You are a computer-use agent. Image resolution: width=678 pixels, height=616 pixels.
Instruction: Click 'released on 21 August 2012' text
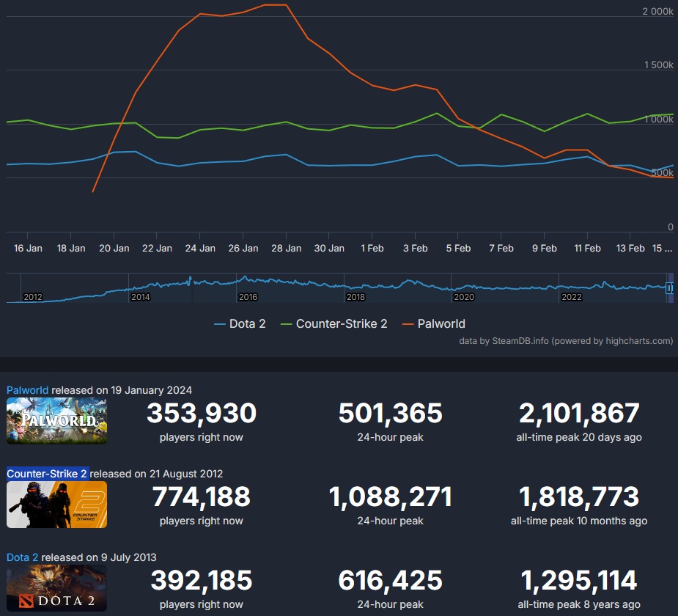pos(156,474)
